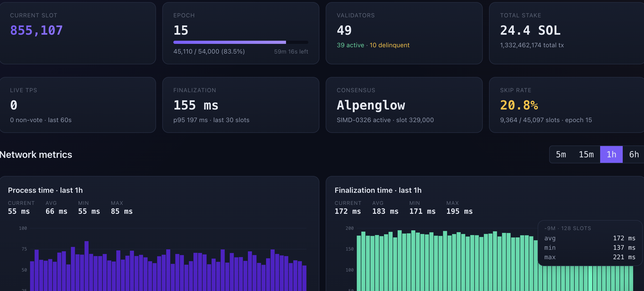Click the LIVE TPS card label
This screenshot has height=291, width=644.
(x=24, y=90)
